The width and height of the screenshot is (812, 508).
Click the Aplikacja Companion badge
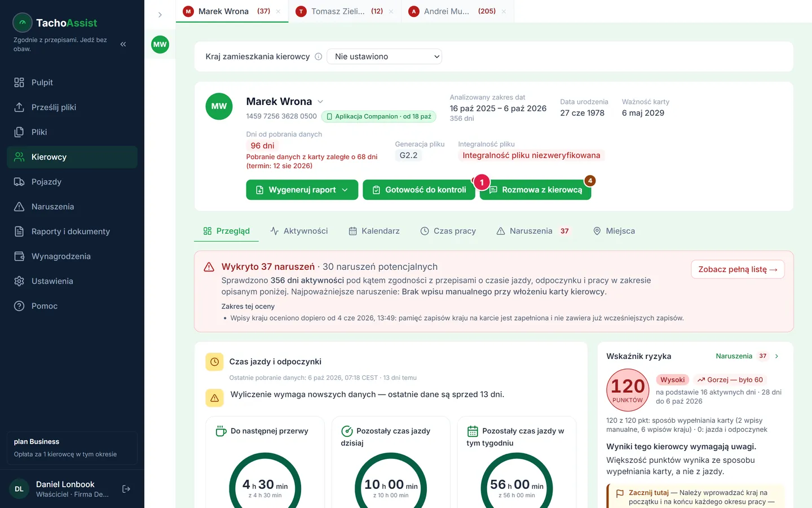[x=379, y=116]
